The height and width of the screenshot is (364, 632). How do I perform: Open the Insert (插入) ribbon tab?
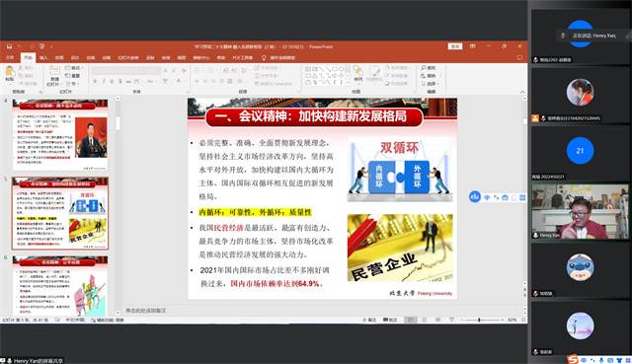coord(43,57)
